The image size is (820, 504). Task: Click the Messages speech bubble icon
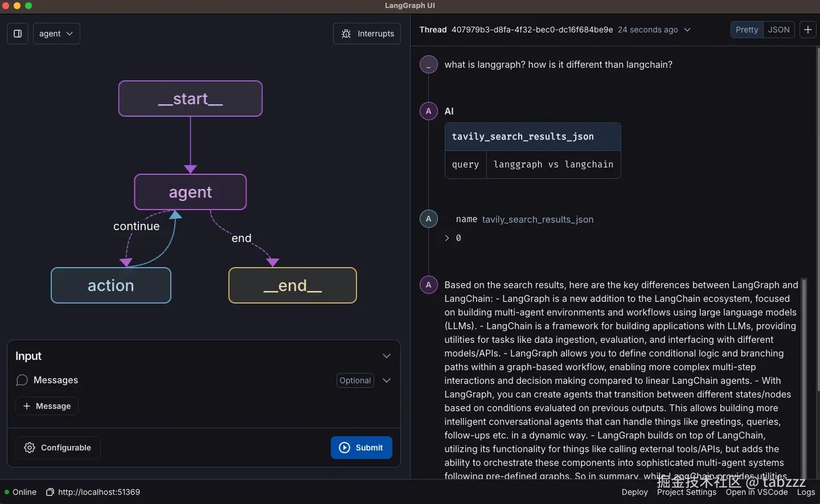pyautogui.click(x=22, y=380)
